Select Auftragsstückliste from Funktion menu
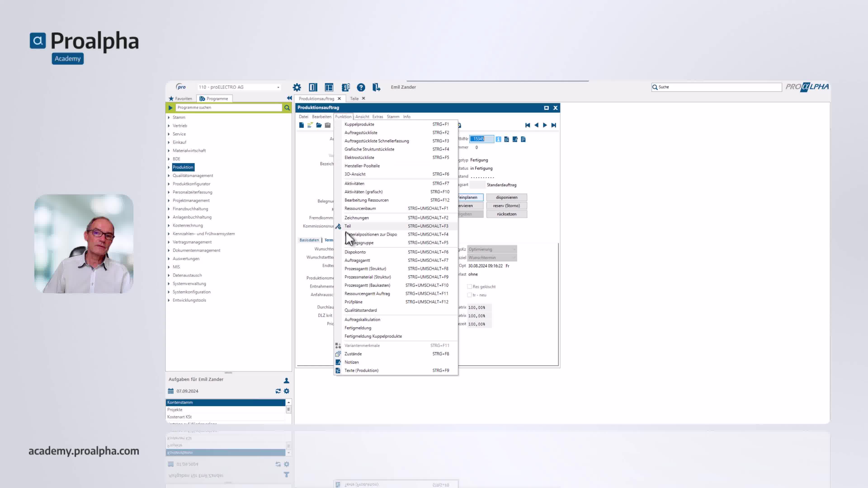 361,133
